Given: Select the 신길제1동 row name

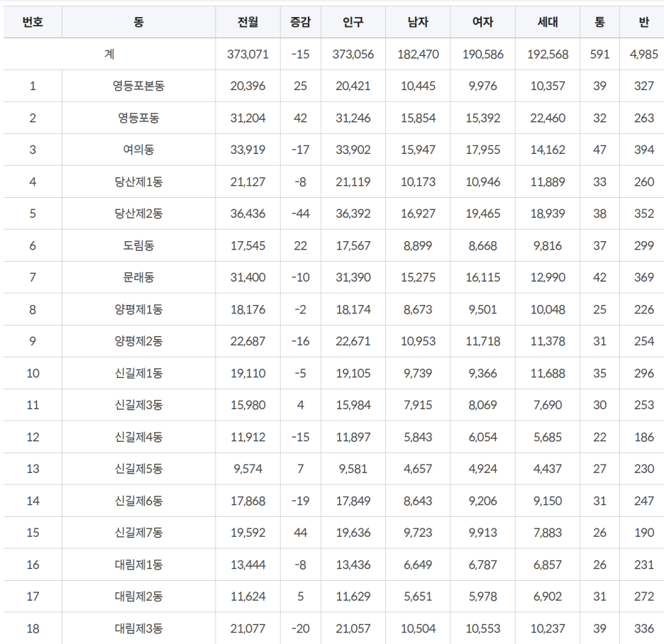Looking at the screenshot, I should 138,373.
